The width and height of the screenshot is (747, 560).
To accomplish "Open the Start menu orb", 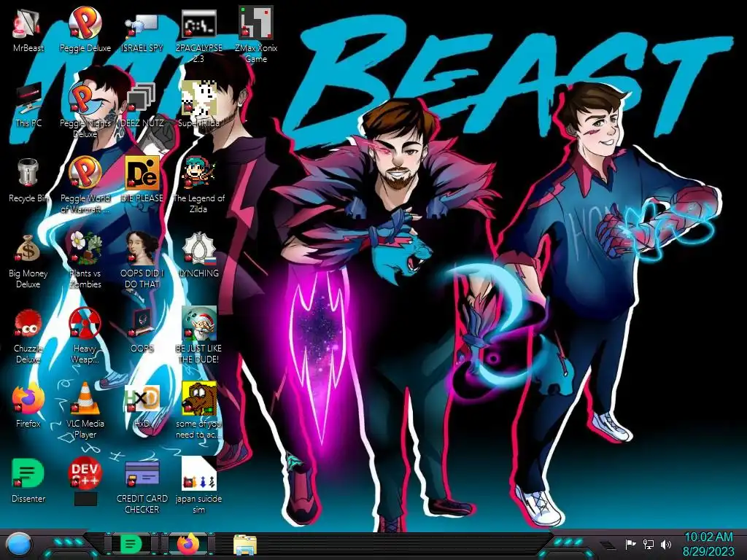I will tap(19, 545).
